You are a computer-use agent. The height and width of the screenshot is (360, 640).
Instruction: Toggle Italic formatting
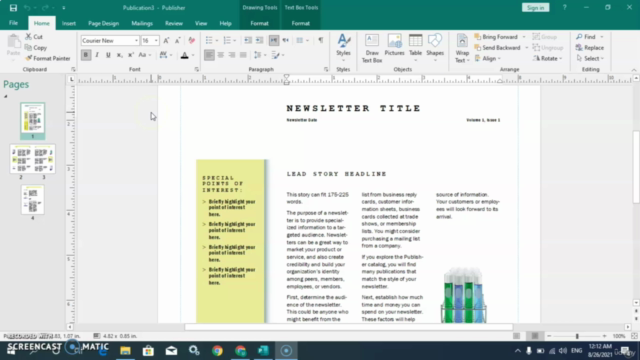(x=97, y=55)
